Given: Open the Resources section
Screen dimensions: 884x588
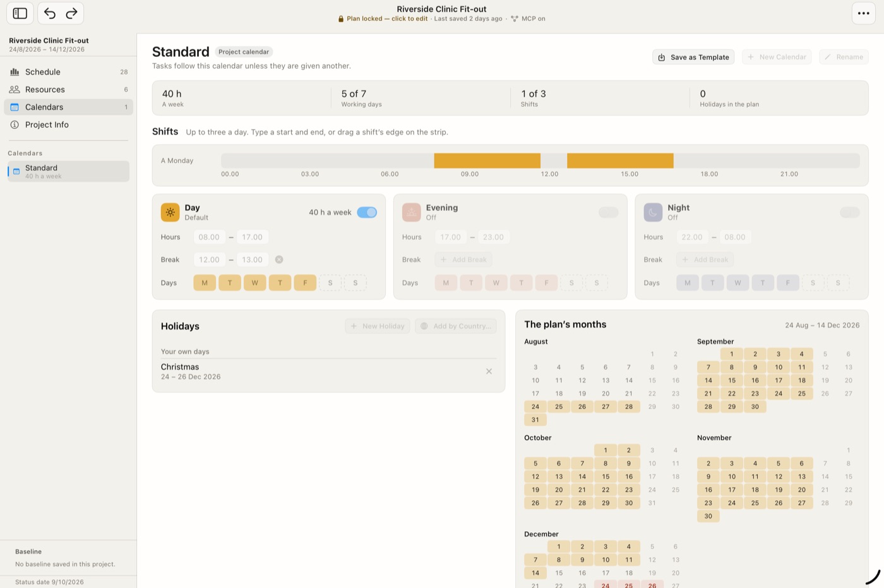Looking at the screenshot, I should point(69,90).
